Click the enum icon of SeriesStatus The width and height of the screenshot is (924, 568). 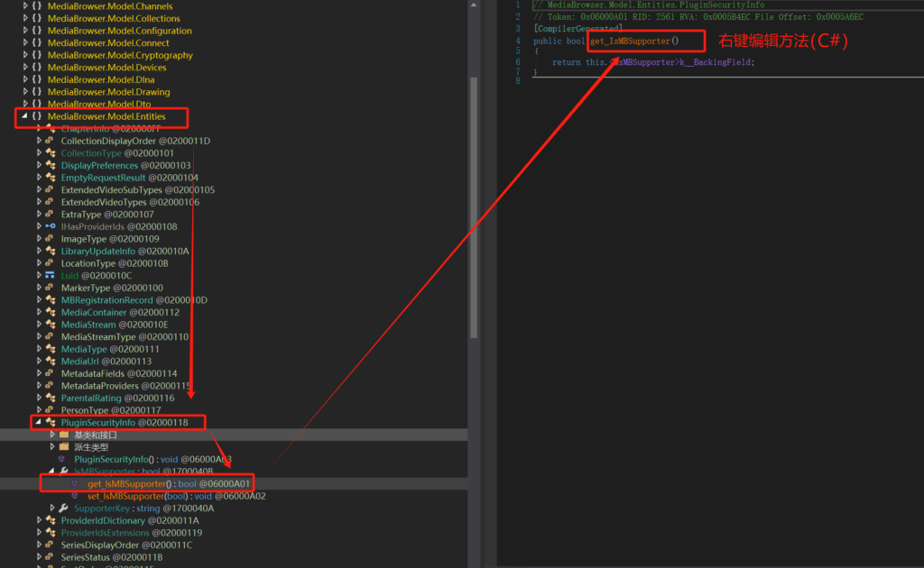pyautogui.click(x=51, y=557)
